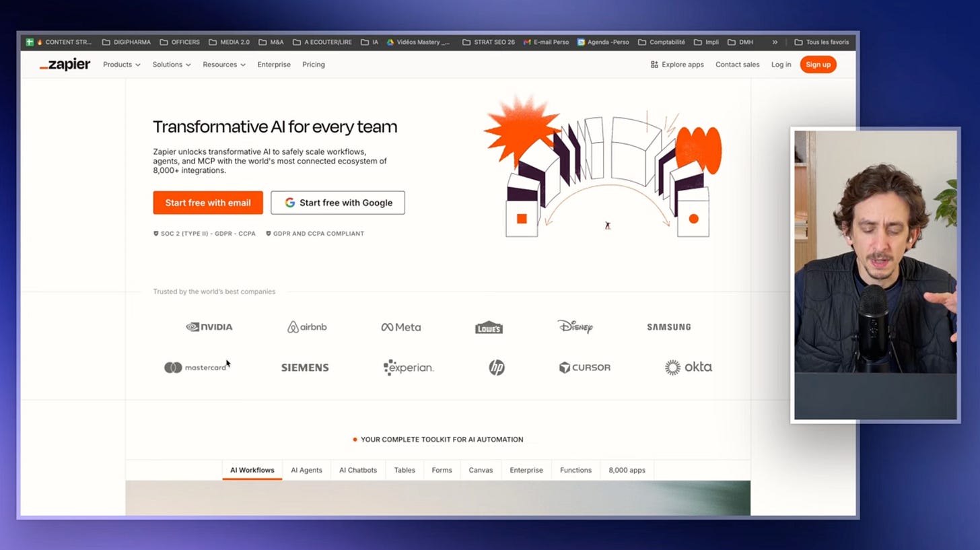This screenshot has height=550, width=980.
Task: Click the Experian company logo
Action: tap(409, 368)
